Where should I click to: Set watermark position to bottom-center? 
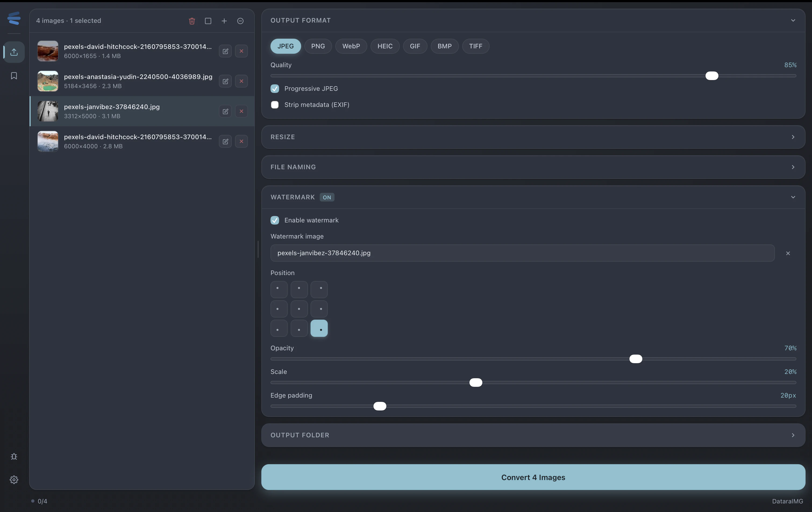click(299, 329)
